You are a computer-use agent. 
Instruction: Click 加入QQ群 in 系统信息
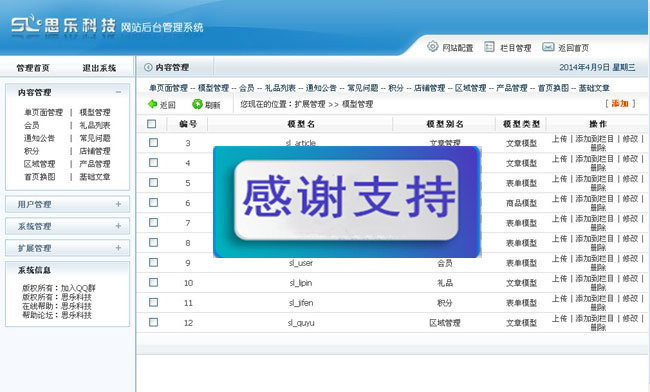(78, 288)
